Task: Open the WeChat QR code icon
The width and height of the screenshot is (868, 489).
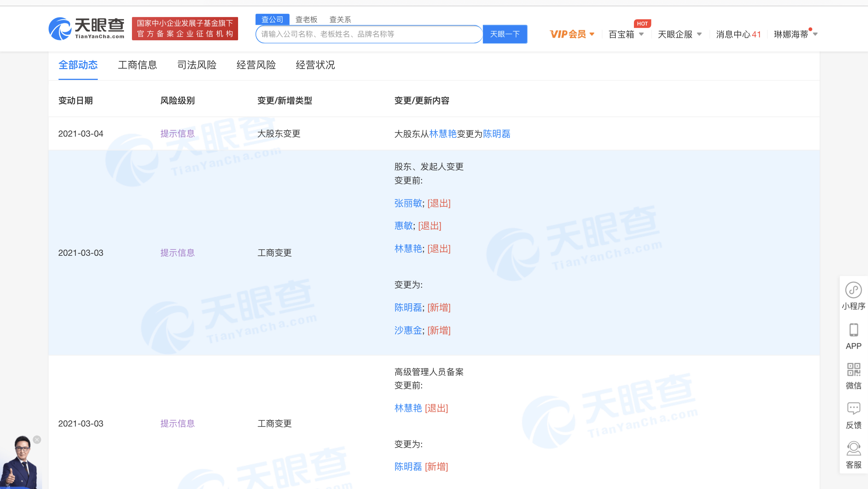Action: (853, 370)
